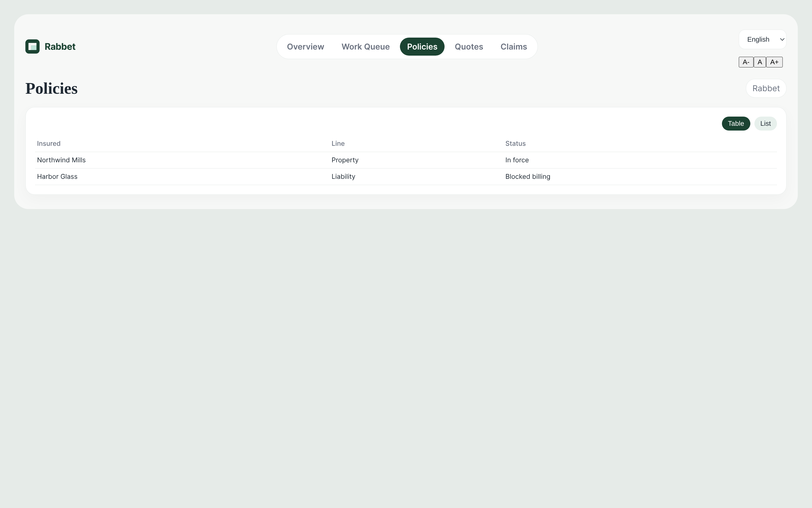Open the English language dropdown
This screenshot has width=812, height=508.
click(x=762, y=39)
